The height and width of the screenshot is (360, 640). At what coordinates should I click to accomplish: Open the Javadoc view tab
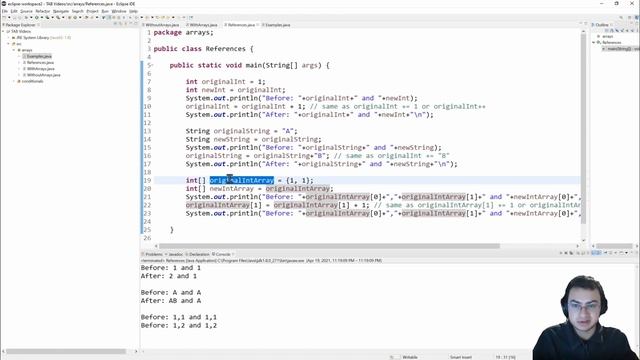pos(176,254)
